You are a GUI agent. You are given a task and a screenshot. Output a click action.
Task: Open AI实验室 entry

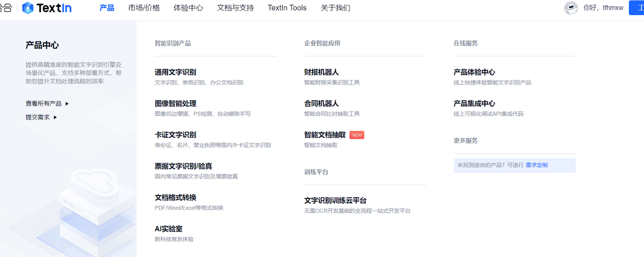pos(169,229)
